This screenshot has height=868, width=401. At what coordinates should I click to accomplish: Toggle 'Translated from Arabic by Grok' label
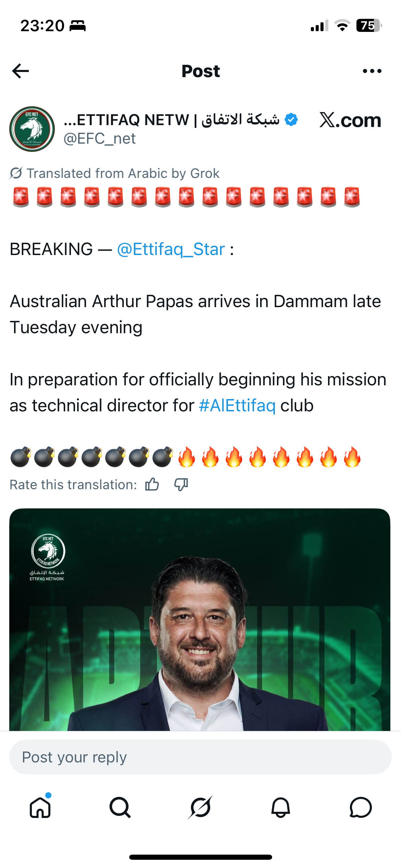tap(123, 173)
